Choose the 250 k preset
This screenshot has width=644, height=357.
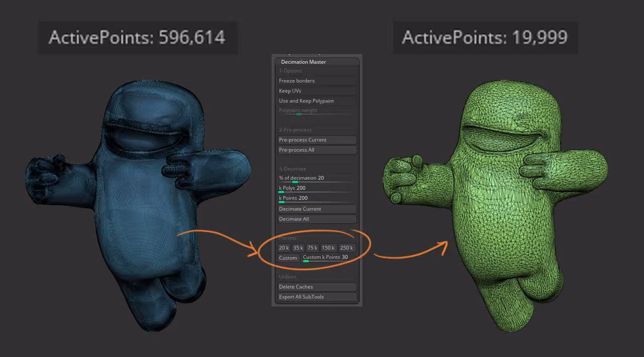(x=347, y=248)
